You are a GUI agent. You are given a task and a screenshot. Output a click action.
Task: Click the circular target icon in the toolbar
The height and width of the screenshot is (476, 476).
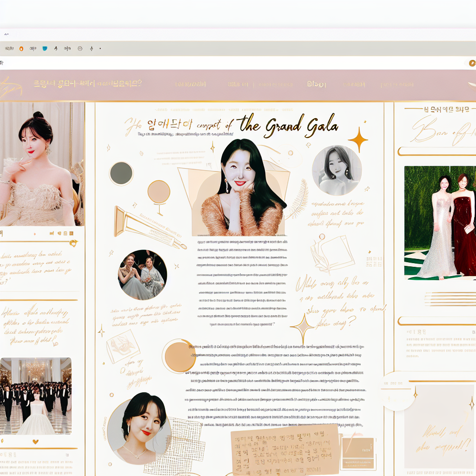pos(79,48)
